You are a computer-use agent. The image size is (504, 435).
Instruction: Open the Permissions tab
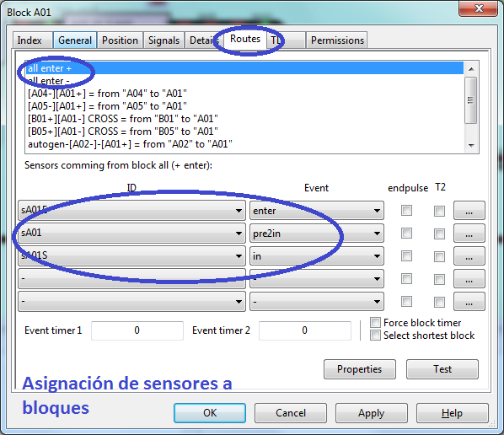337,40
